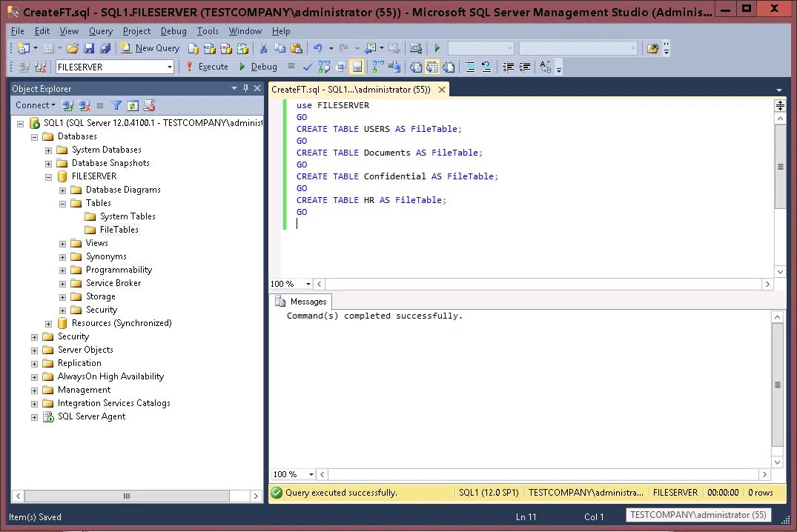Expand the SQL Server Agent node

coord(34,418)
